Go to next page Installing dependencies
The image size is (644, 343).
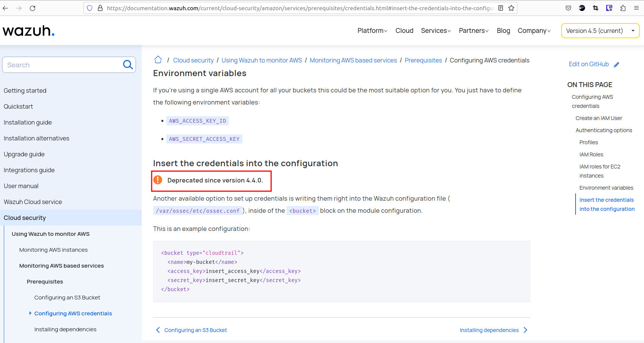tap(489, 330)
